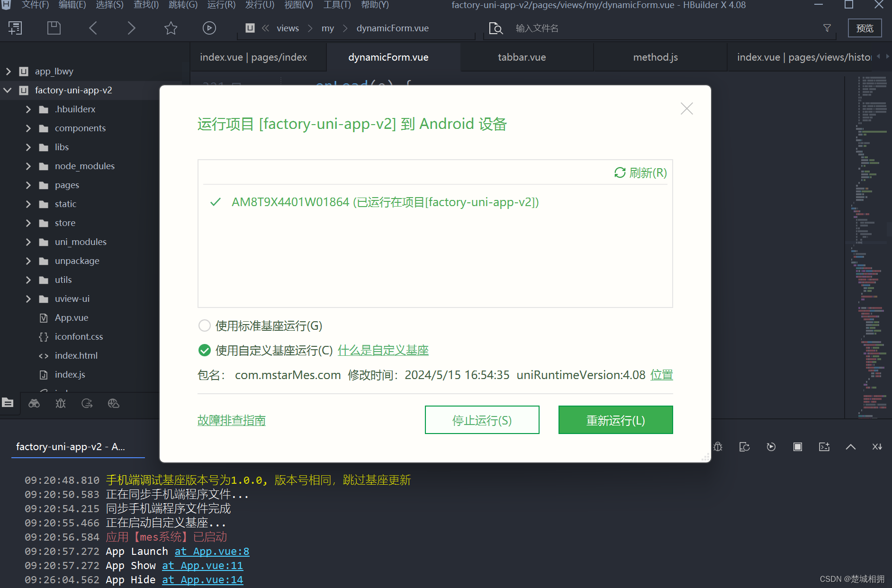This screenshot has width=892, height=588.
Task: Open the 故障排查指南 link
Action: pyautogui.click(x=231, y=420)
